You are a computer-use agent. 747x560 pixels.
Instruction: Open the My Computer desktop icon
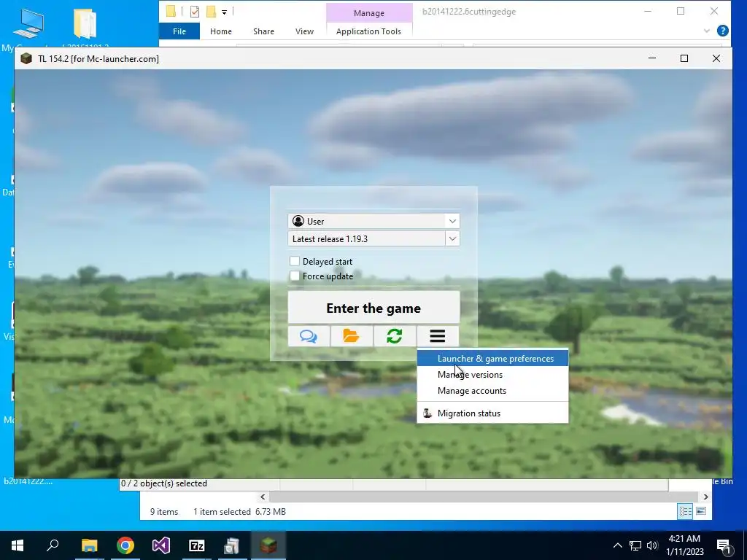pos(28,24)
